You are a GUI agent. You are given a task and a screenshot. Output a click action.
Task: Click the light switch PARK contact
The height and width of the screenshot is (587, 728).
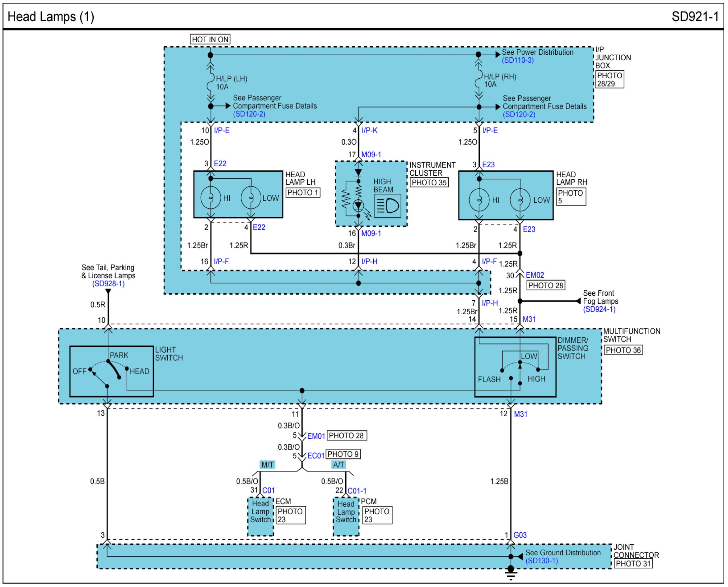(108, 362)
